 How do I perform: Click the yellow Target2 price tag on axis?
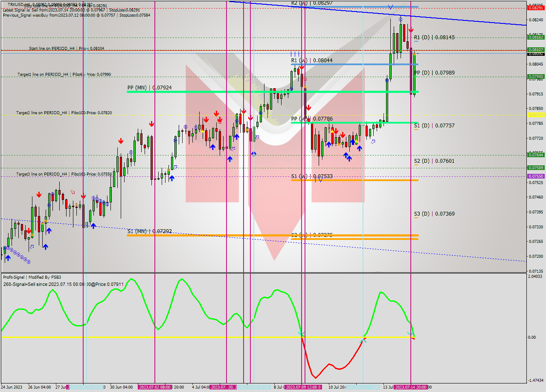point(535,115)
